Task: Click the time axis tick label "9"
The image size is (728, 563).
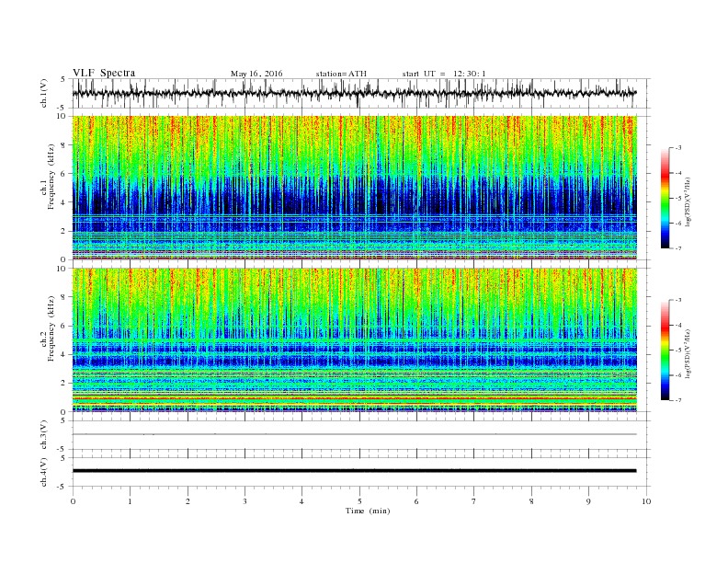Action: 588,501
